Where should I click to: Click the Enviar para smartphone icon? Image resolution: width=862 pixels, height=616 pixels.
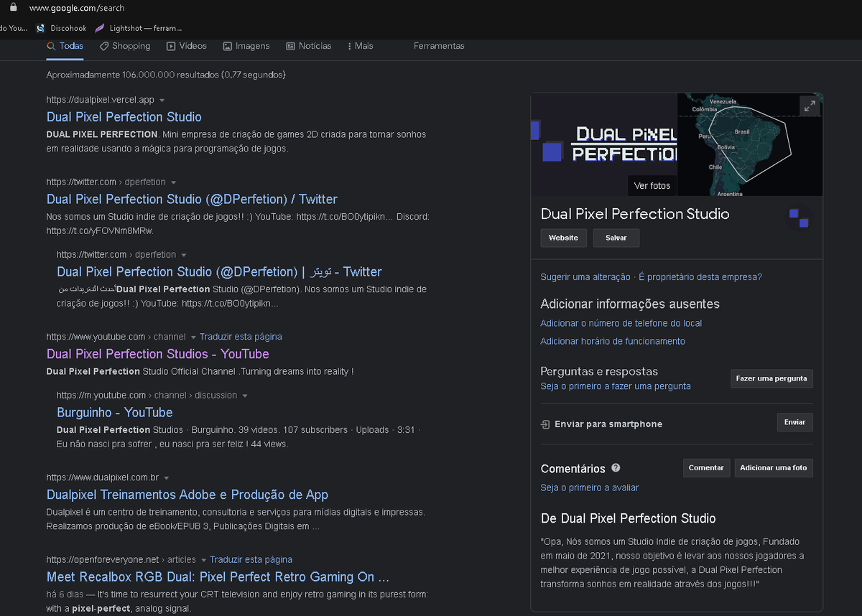[545, 424]
